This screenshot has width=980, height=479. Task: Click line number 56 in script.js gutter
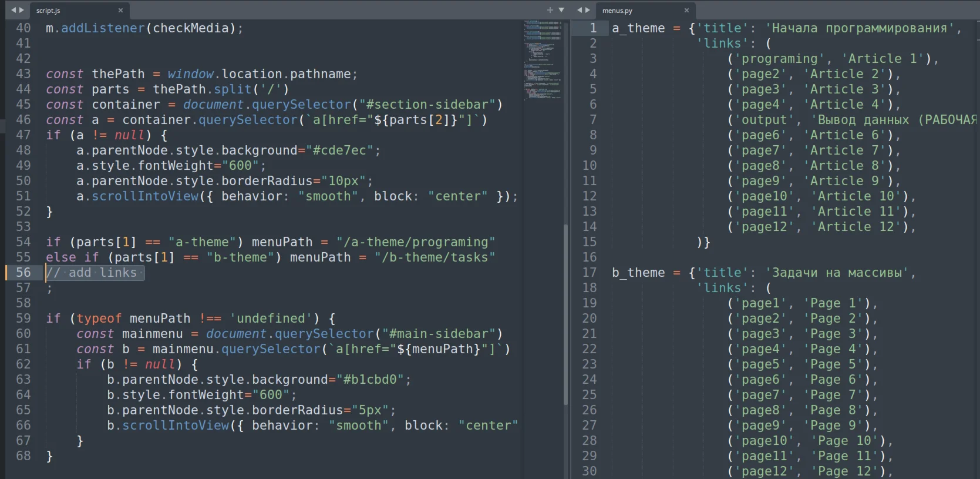click(23, 273)
